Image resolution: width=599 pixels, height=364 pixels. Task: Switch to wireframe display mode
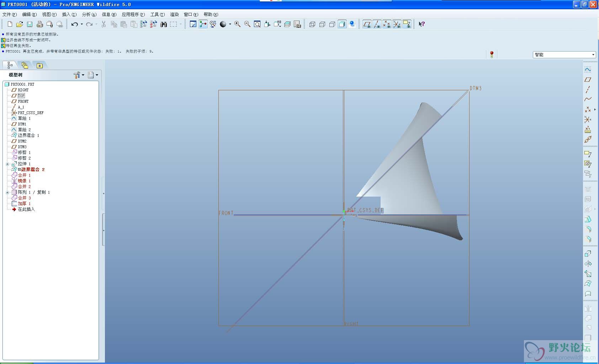point(312,24)
